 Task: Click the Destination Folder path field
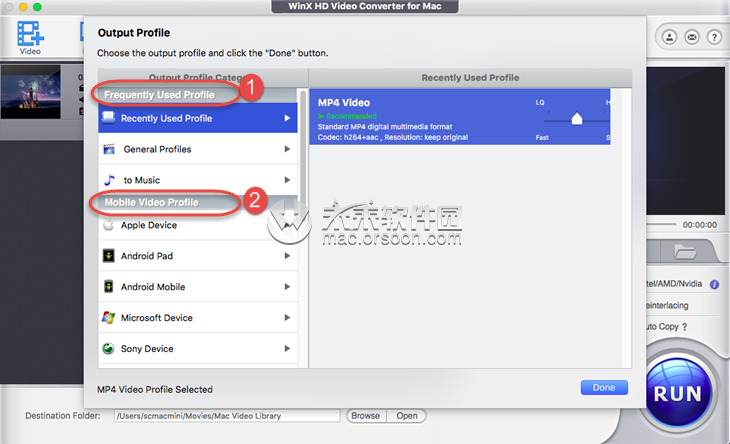point(227,416)
